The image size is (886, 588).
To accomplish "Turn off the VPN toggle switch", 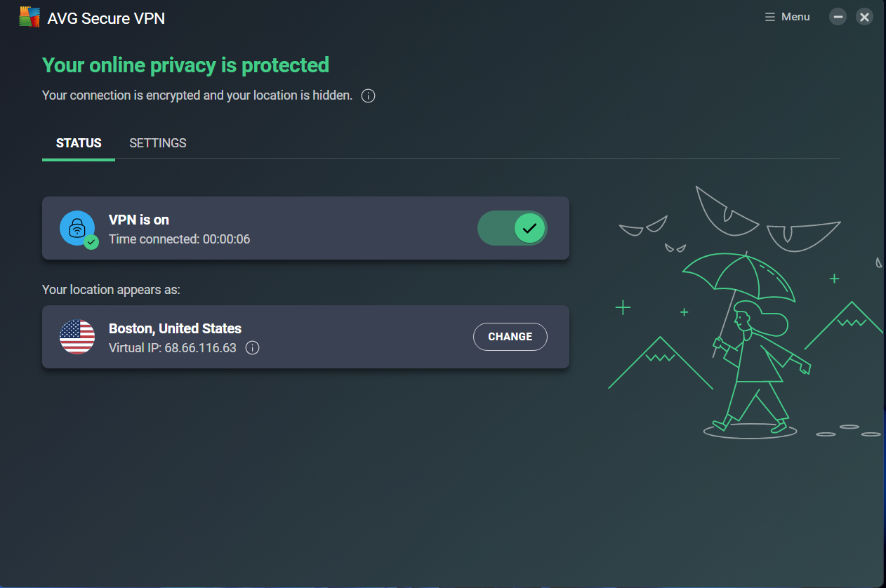I will tap(513, 228).
